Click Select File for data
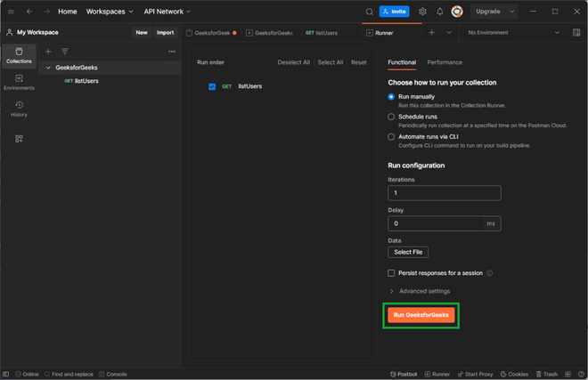The height and width of the screenshot is (380, 588). (x=408, y=252)
